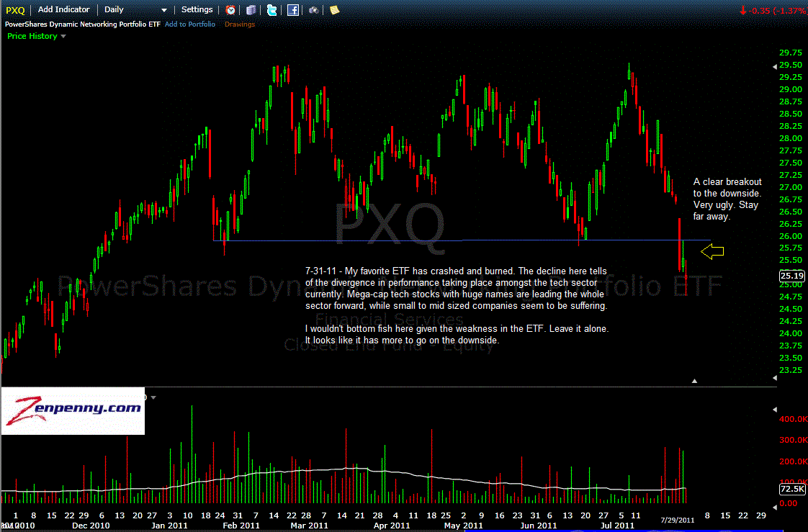
Task: Click the Zenpenny.com logo
Action: coord(73,411)
